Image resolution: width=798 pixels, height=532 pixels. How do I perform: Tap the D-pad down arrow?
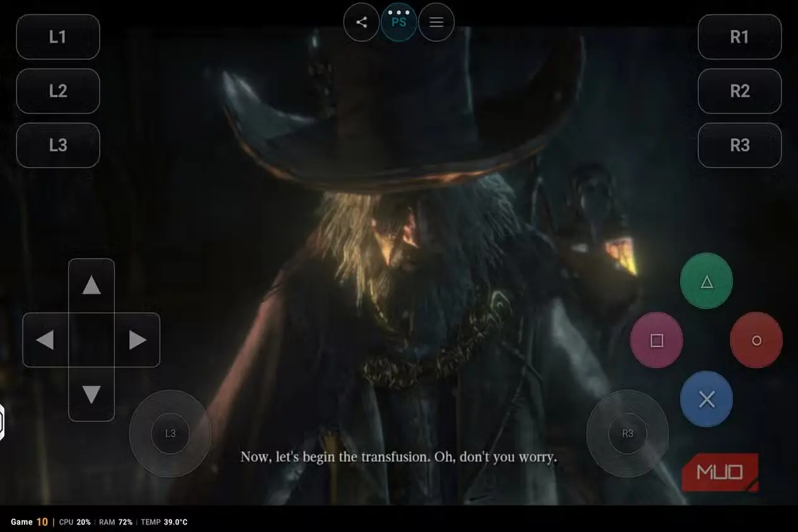(91, 394)
